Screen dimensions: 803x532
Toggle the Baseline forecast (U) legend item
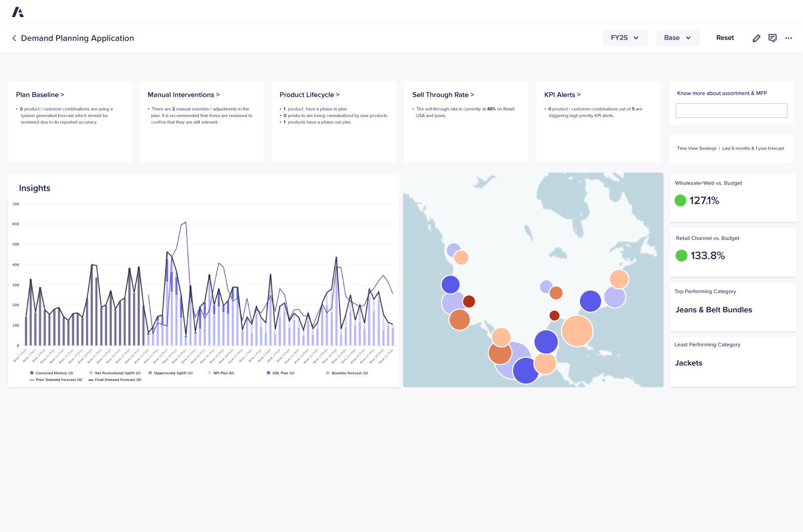(328, 373)
